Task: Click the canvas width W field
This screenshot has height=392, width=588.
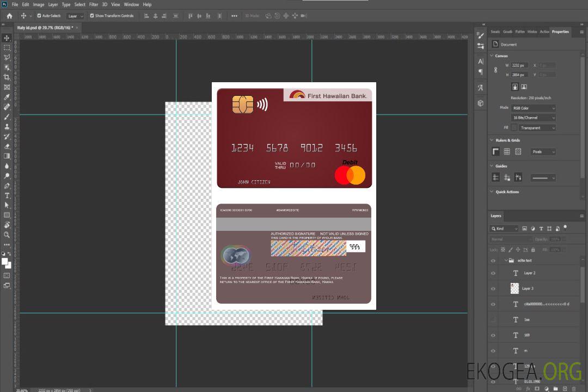Action: (520, 65)
